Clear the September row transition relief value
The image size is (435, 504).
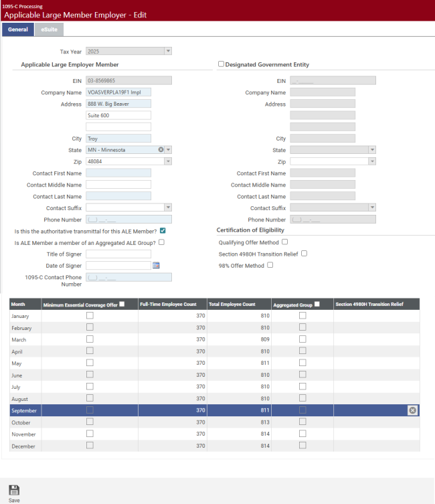click(x=412, y=410)
